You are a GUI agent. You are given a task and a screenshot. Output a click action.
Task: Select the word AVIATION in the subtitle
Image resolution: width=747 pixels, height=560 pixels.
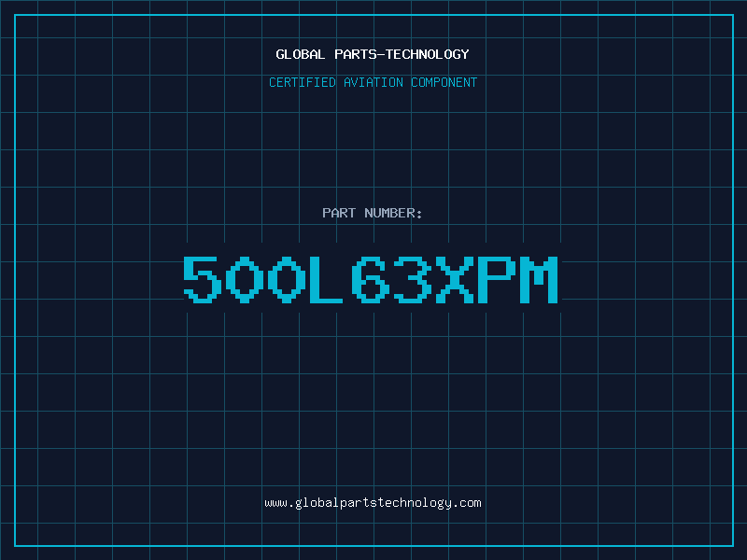click(x=373, y=82)
